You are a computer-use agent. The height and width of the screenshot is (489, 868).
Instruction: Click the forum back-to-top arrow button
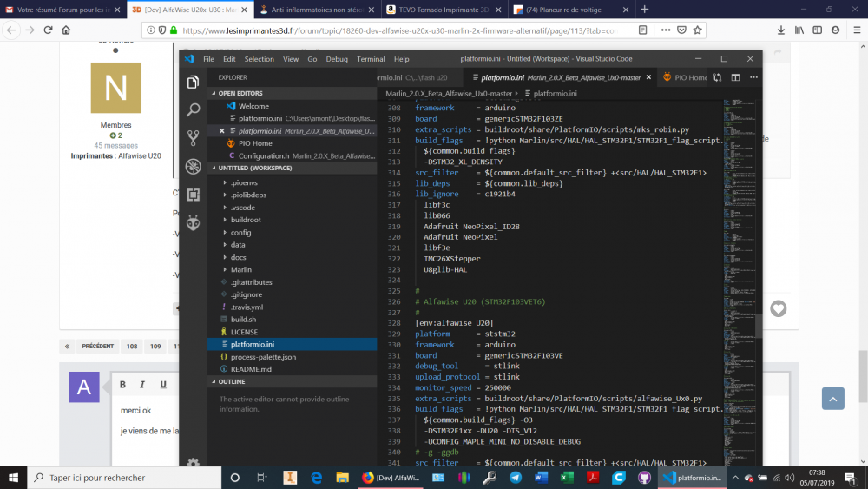point(832,398)
